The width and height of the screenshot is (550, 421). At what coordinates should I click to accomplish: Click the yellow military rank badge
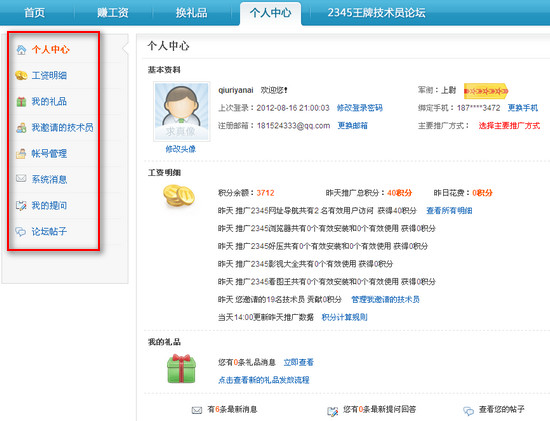[x=486, y=91]
